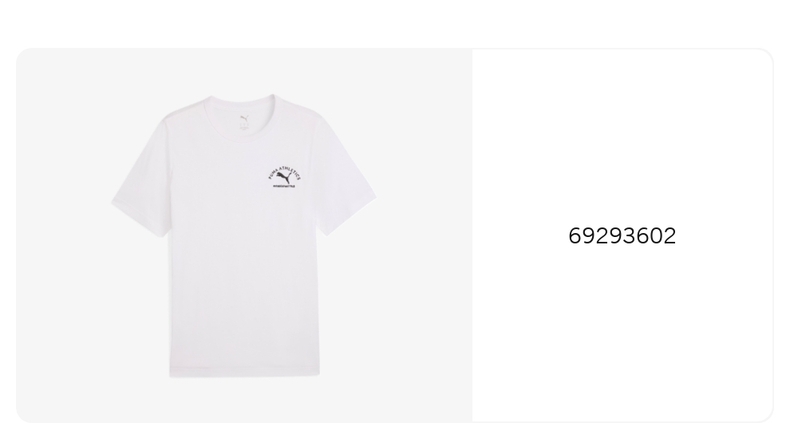Click the last digits 602 of the product code

656,236
